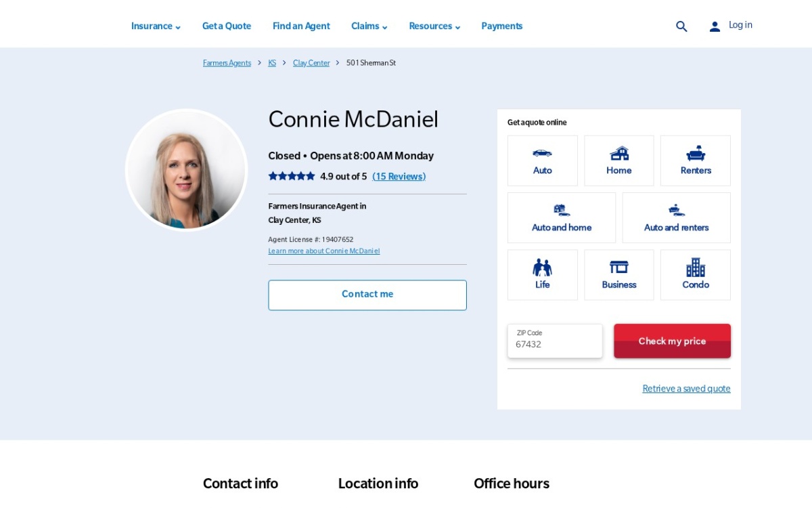This screenshot has height=508, width=812.
Task: Click the Agent License #: 19407652 text
Action: (x=311, y=239)
